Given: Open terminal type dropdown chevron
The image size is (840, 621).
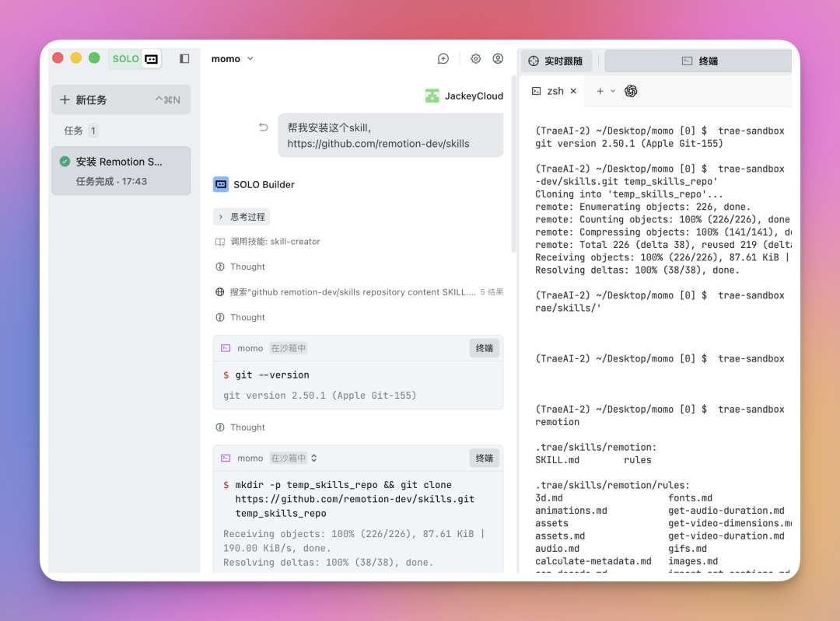Looking at the screenshot, I should point(614,91).
